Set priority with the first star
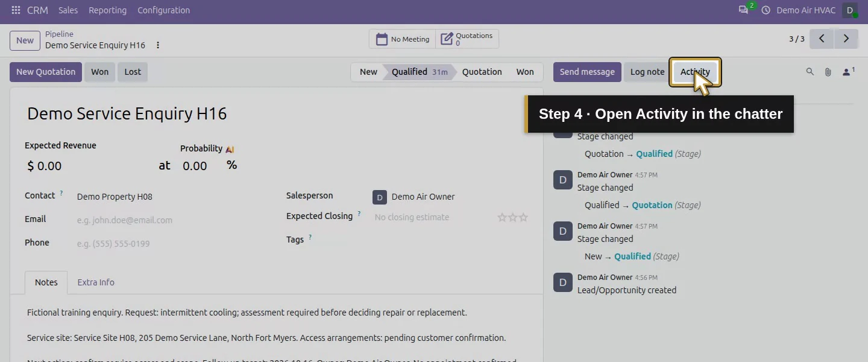 [x=502, y=217]
